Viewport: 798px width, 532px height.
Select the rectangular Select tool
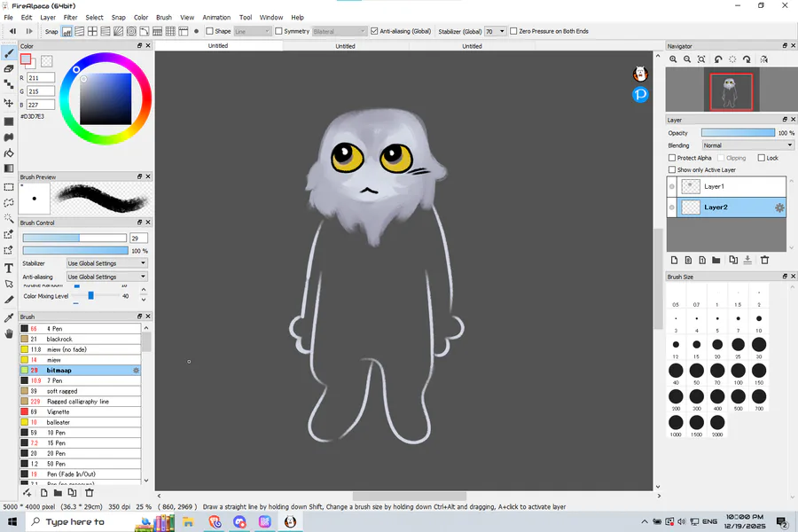pos(9,187)
